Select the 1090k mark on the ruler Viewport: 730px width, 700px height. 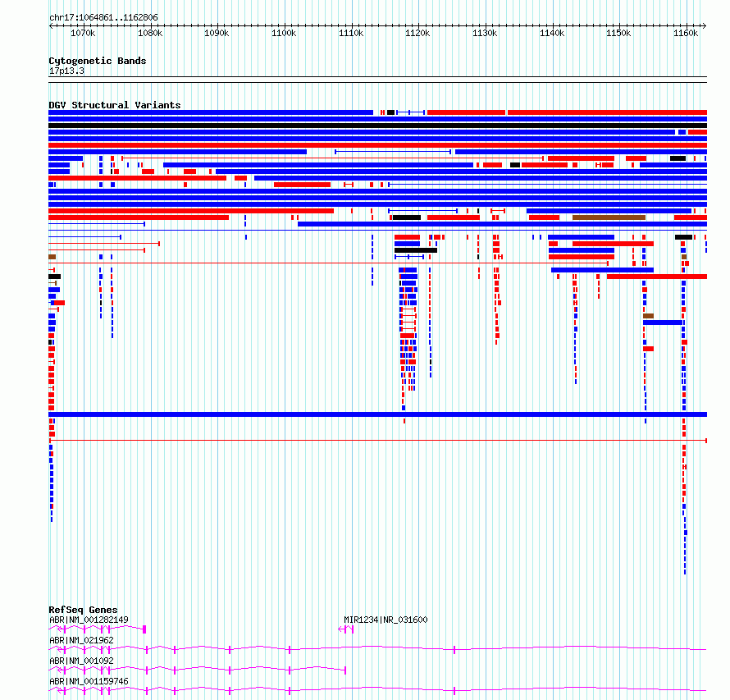217,33
